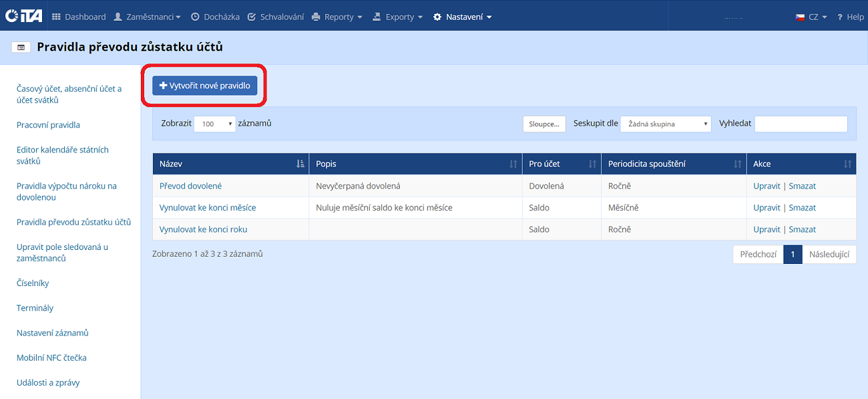The height and width of the screenshot is (399, 868).
Task: Click the page title list icon
Action: pyautogui.click(x=21, y=47)
